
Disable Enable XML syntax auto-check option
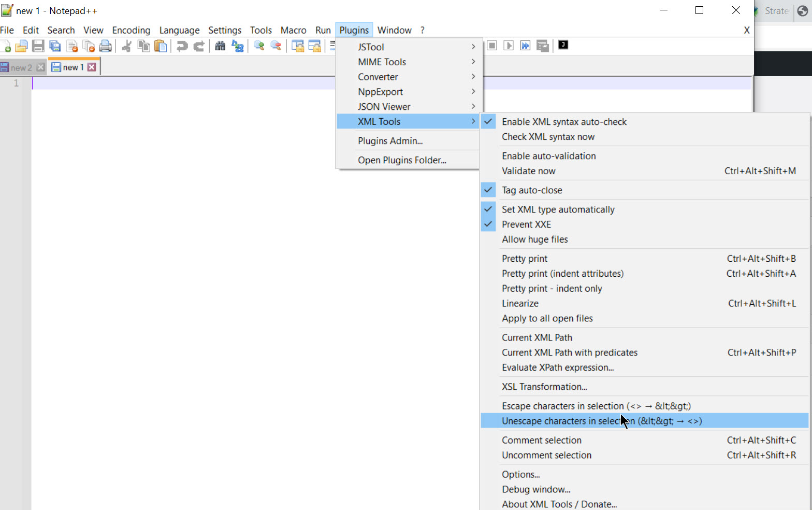tap(645, 122)
